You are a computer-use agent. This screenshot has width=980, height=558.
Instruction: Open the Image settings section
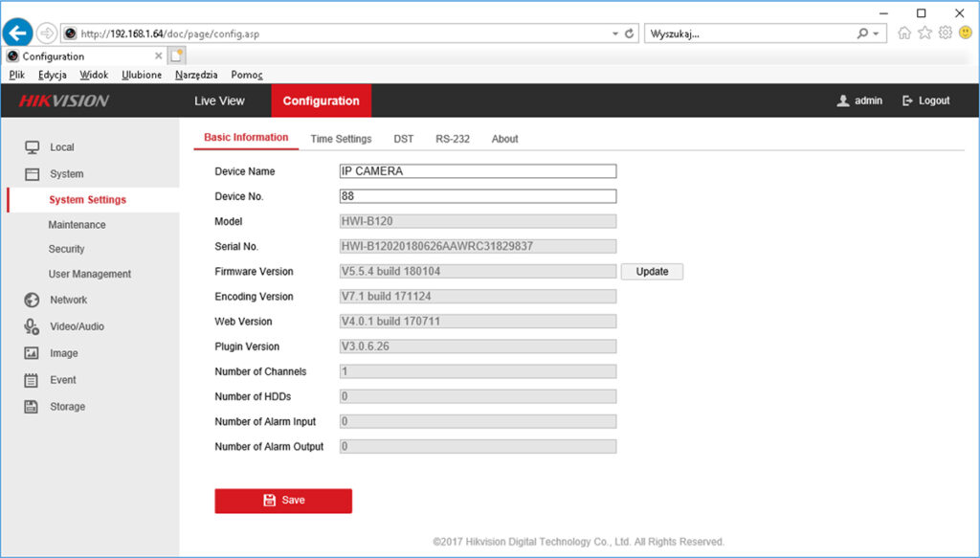[x=64, y=353]
